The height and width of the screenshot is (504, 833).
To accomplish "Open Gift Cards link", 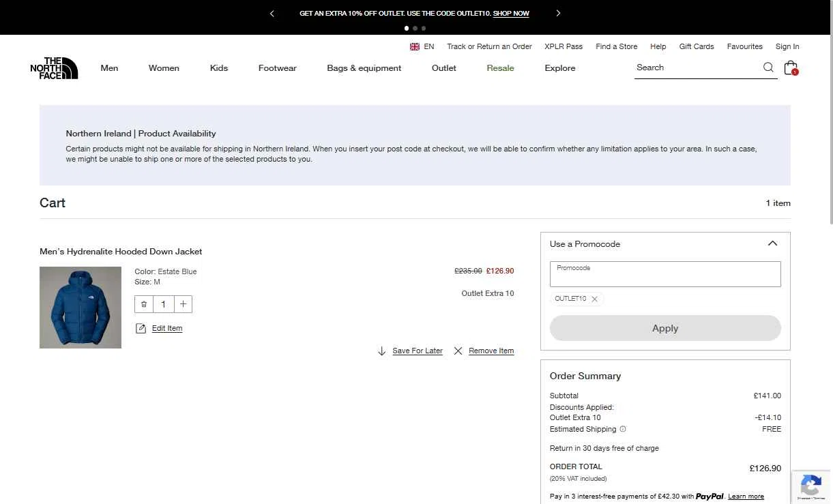I will 697,46.
